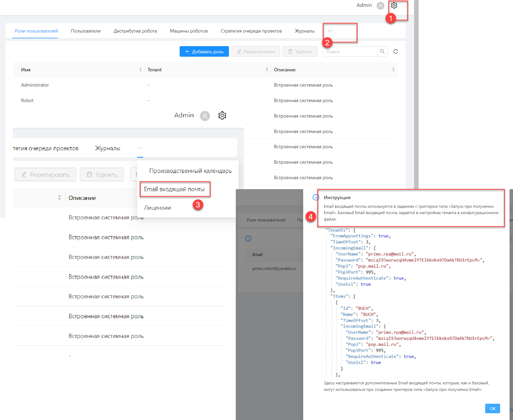The height and width of the screenshot is (420, 513).
Task: Open the Машины роботов tab
Action: (189, 31)
